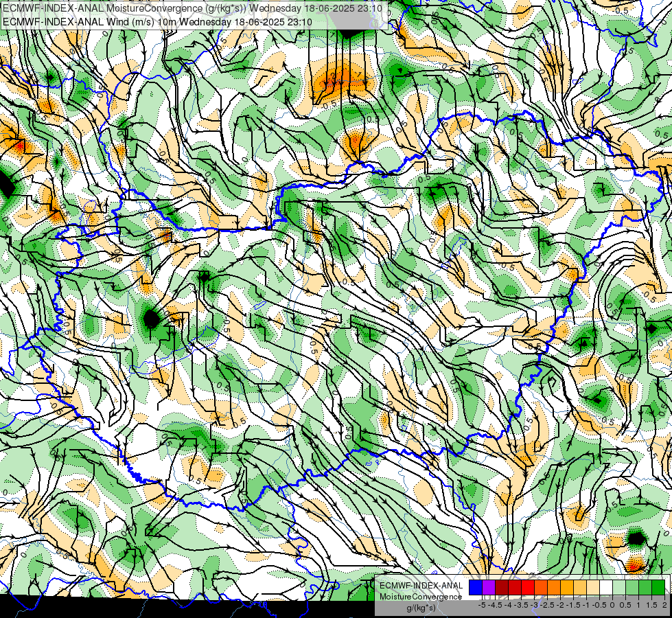Click the g/(kg*s) units label in the legend
This screenshot has height=618, width=672.
pos(421,608)
